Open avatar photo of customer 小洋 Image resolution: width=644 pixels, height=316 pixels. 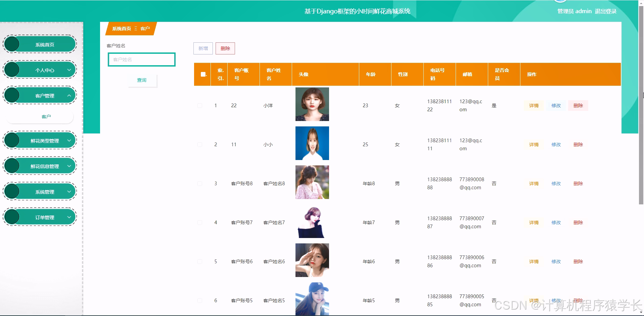(x=312, y=104)
